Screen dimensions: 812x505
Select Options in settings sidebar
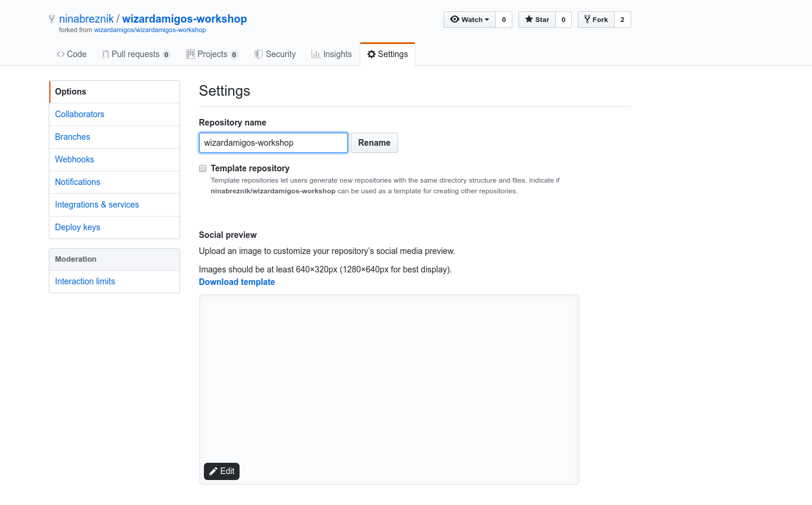114,92
